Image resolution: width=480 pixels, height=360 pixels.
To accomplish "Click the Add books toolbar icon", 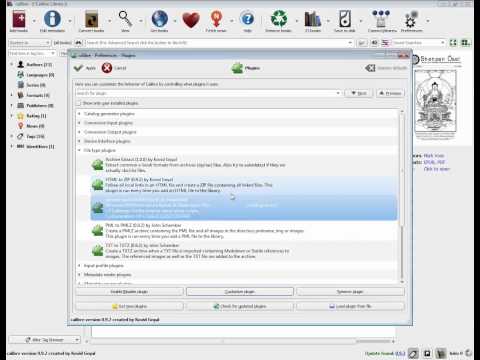I will [19, 19].
